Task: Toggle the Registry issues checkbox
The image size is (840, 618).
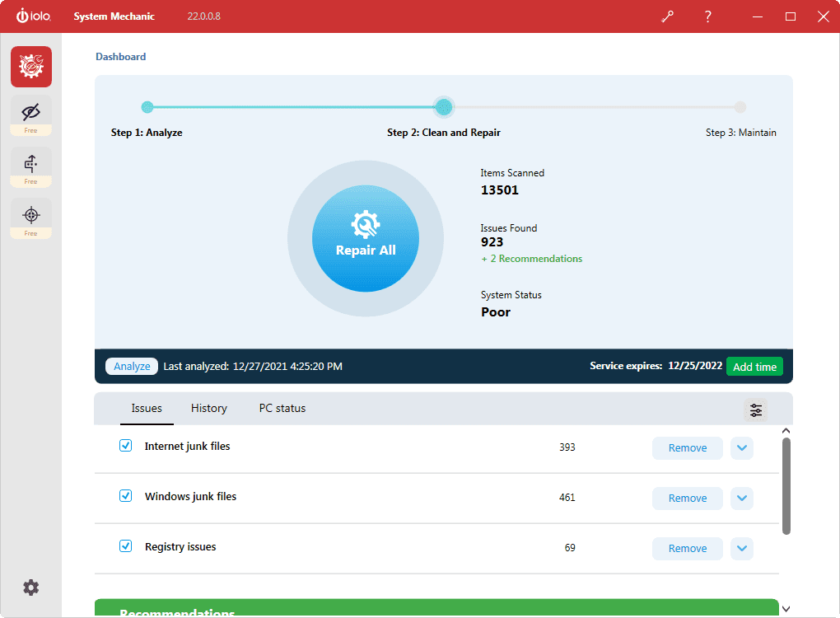Action: tap(126, 546)
